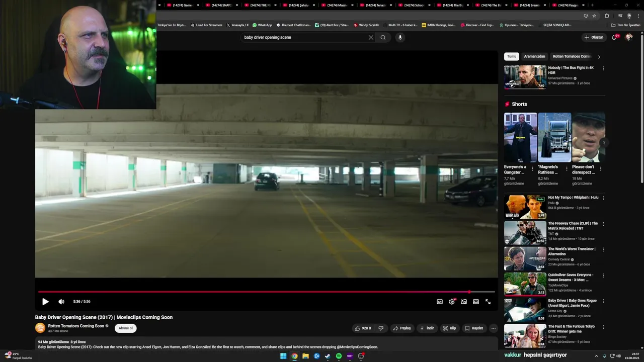Viewport: 644px width, 362px height.
Task: Open Livad For Streamers bookmark
Action: click(x=207, y=25)
